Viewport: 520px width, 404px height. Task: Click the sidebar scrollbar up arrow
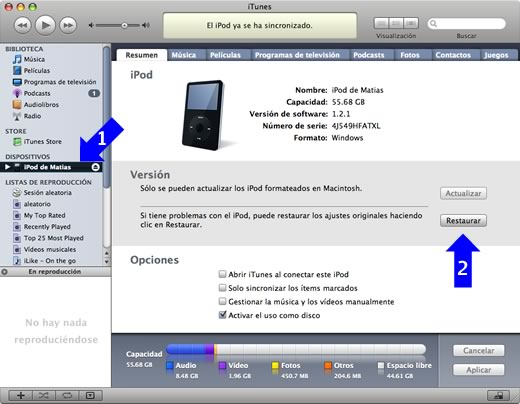(107, 253)
